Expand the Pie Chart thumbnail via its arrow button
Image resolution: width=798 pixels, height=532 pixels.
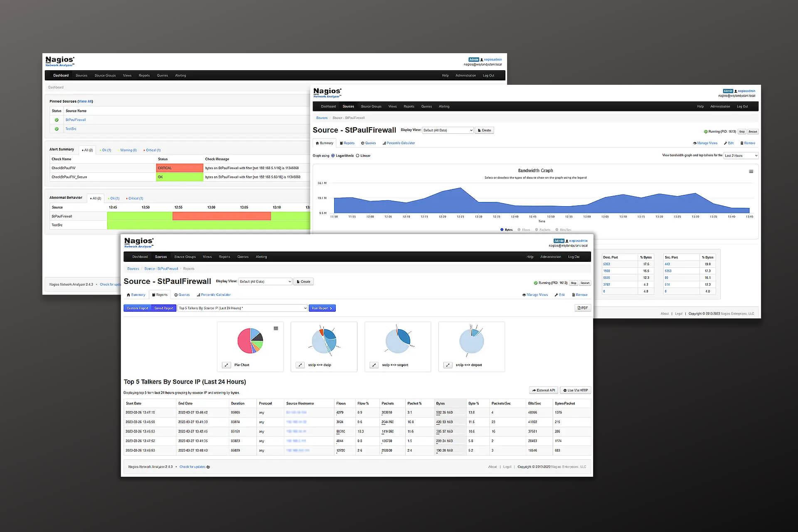coord(226,365)
